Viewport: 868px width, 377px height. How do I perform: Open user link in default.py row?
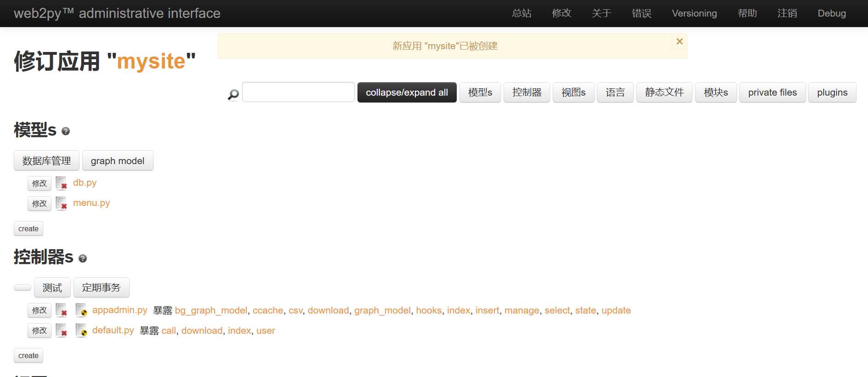tap(266, 331)
